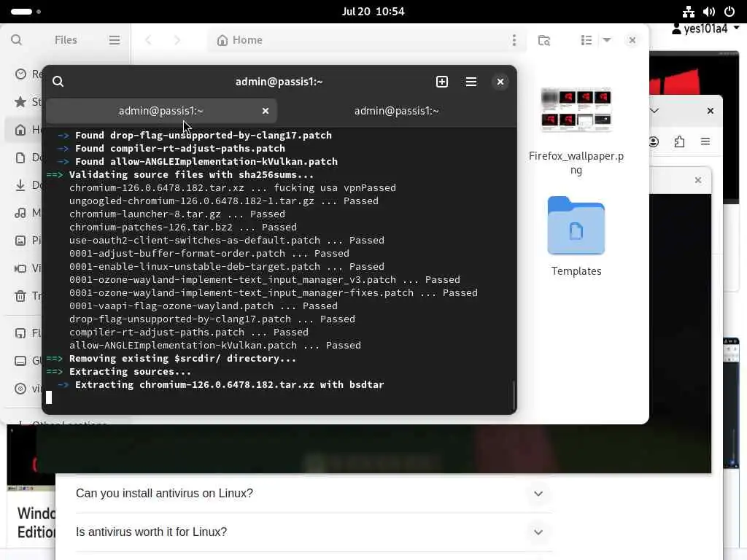The width and height of the screenshot is (747, 560).
Task: Open the Files path options kebab menu
Action: click(514, 40)
